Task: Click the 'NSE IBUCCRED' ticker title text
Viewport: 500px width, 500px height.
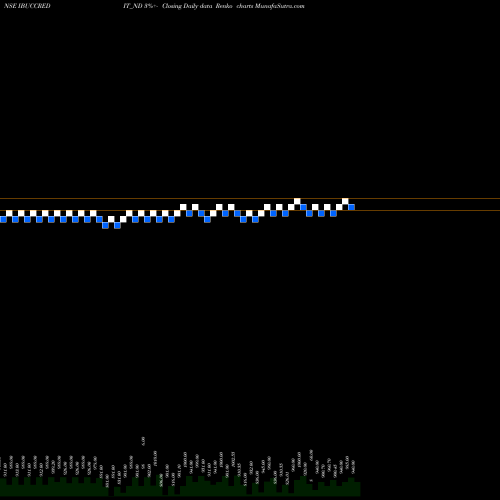Action: (x=27, y=6)
